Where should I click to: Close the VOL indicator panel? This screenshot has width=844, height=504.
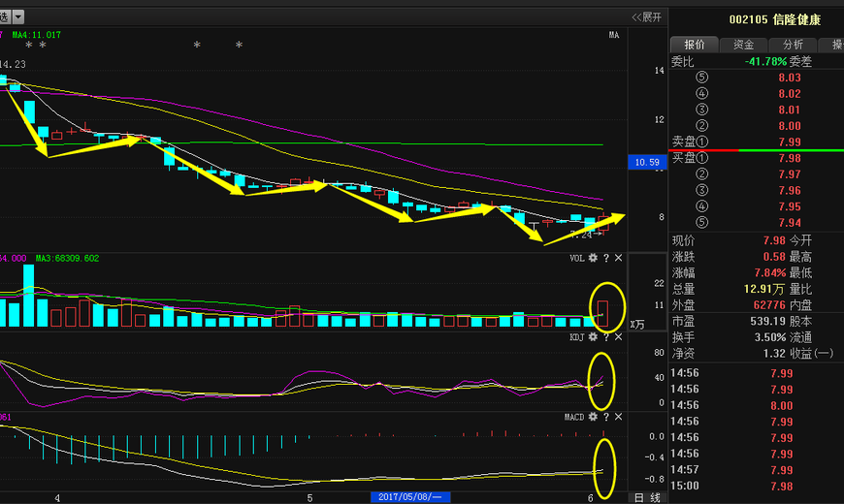619,258
